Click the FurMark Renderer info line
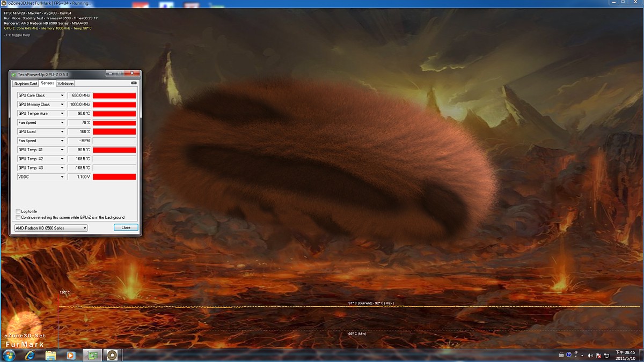 (x=46, y=23)
